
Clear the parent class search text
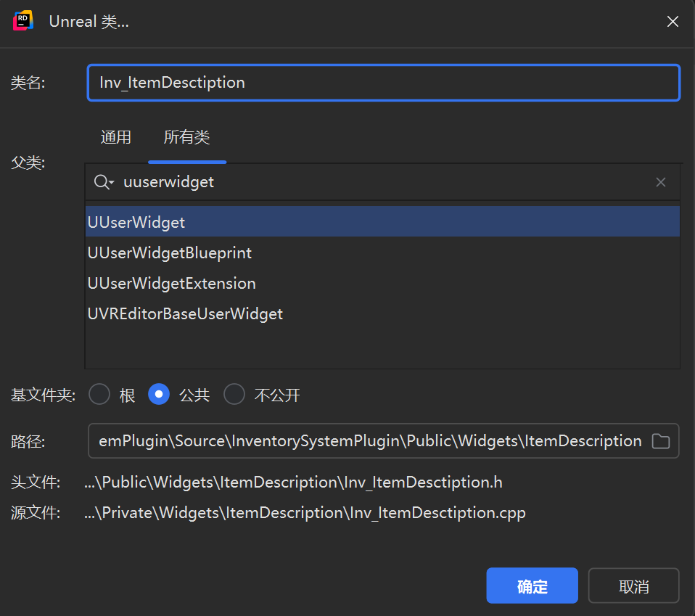tap(660, 182)
